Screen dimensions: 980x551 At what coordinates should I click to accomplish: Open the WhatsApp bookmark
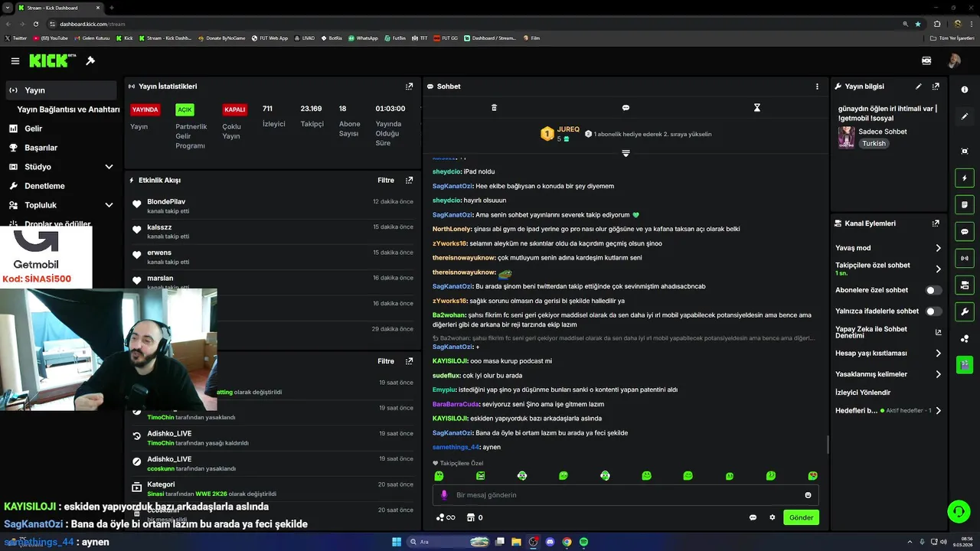coord(363,37)
